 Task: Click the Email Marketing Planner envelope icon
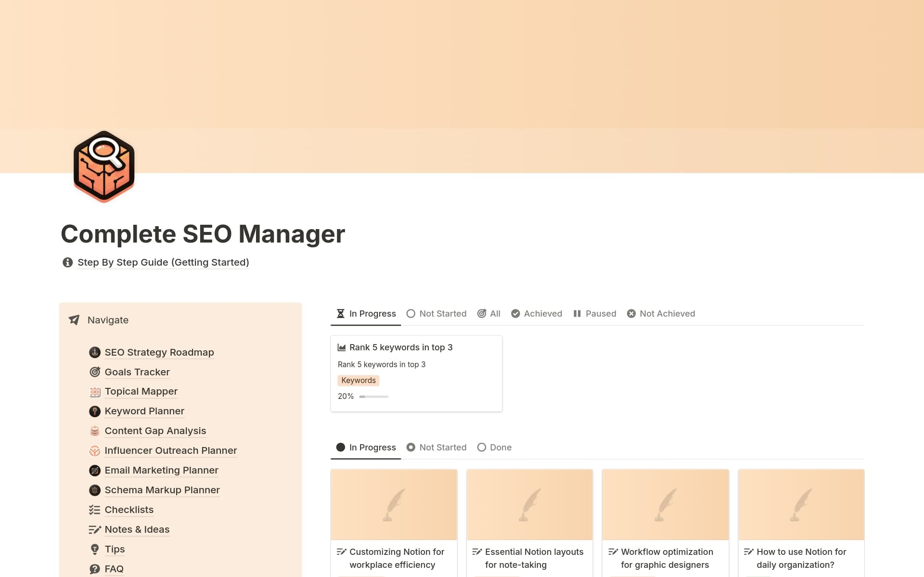point(95,470)
